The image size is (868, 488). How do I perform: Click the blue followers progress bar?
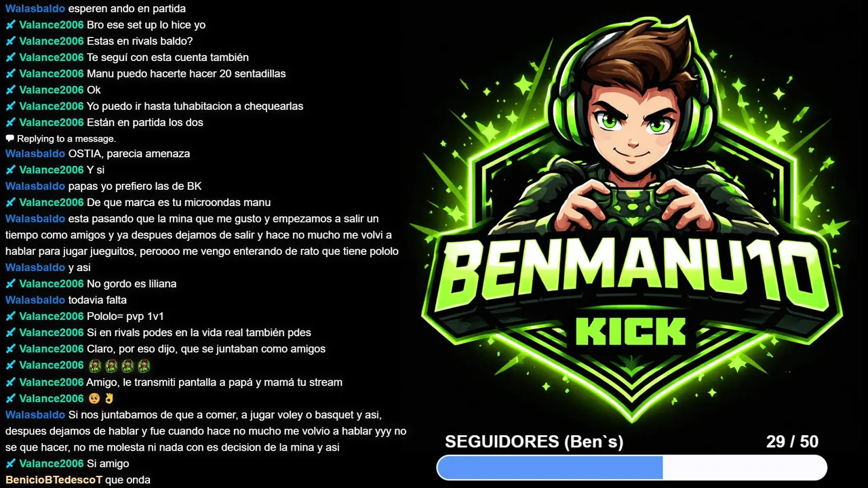pyautogui.click(x=631, y=468)
